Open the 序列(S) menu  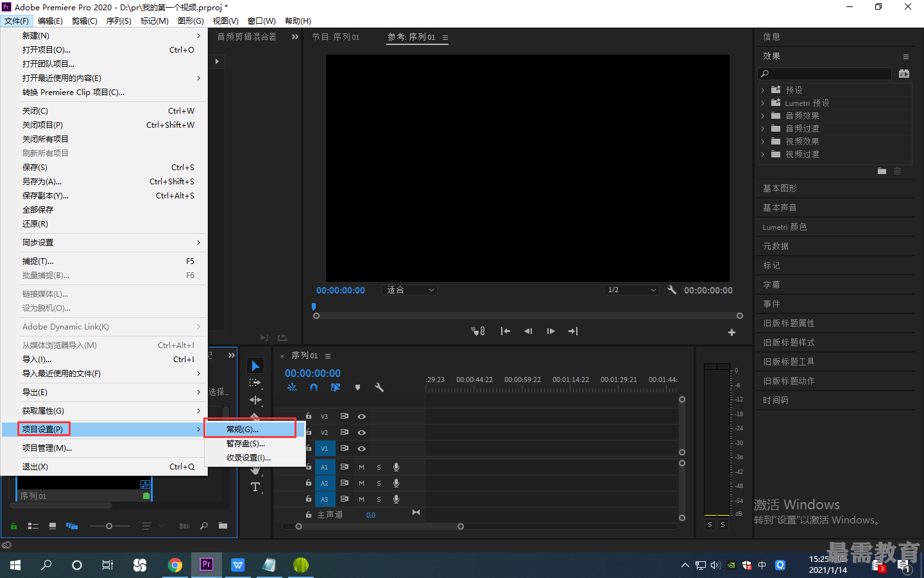click(119, 21)
